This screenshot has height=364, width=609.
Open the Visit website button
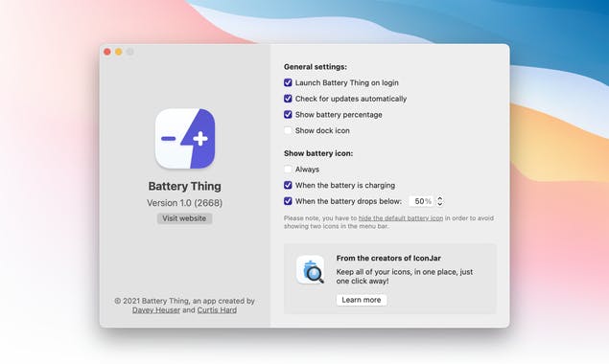(184, 218)
